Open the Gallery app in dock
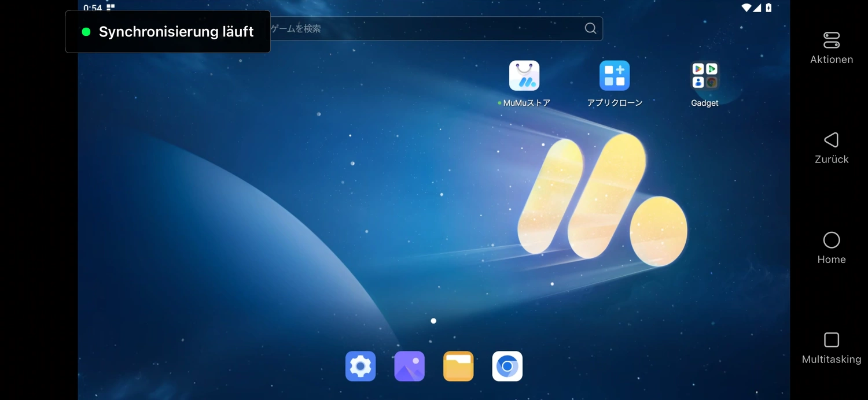 [x=410, y=366]
